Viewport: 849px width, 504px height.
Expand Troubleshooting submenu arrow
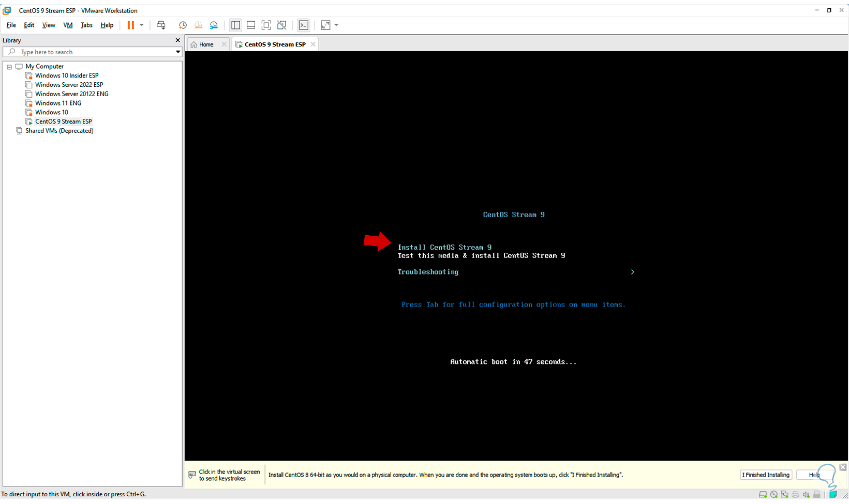pos(632,272)
